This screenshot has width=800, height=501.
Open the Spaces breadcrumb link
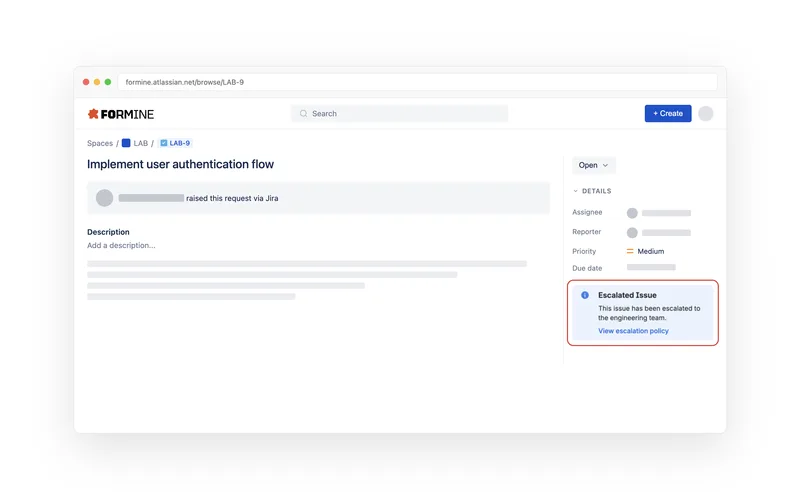99,143
